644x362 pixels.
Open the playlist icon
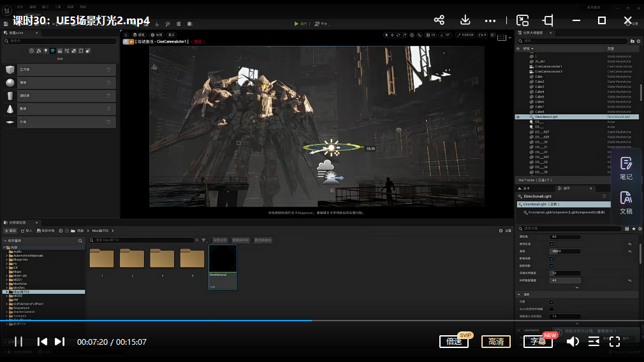(x=594, y=342)
